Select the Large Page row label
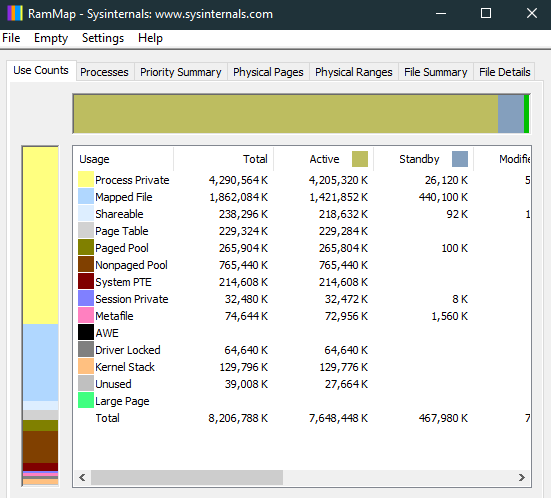This screenshot has height=498, width=551. point(122,401)
